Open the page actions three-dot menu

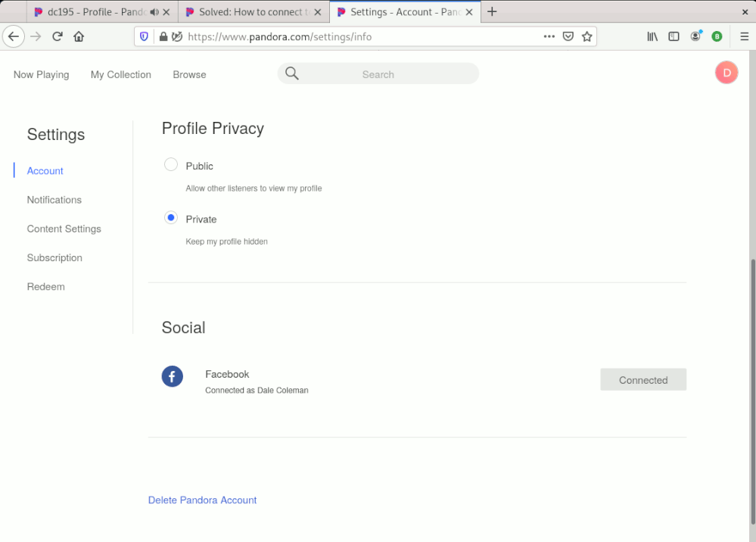coord(549,36)
